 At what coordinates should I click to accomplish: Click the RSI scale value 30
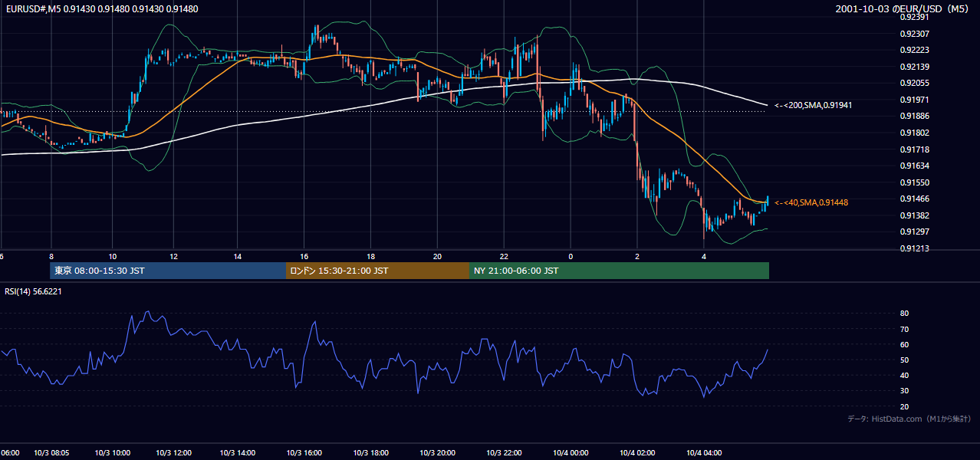[904, 391]
